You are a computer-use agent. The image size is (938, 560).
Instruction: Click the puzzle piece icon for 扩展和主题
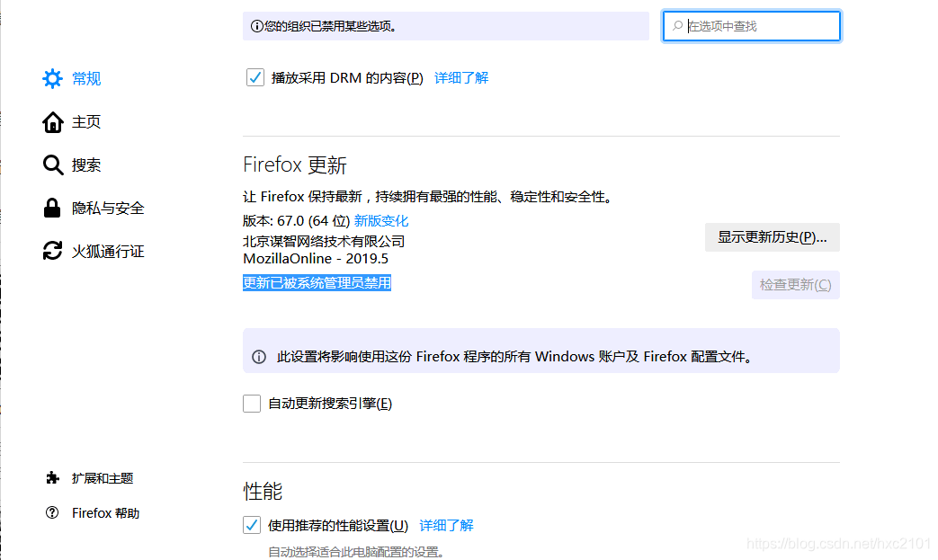pos(53,478)
